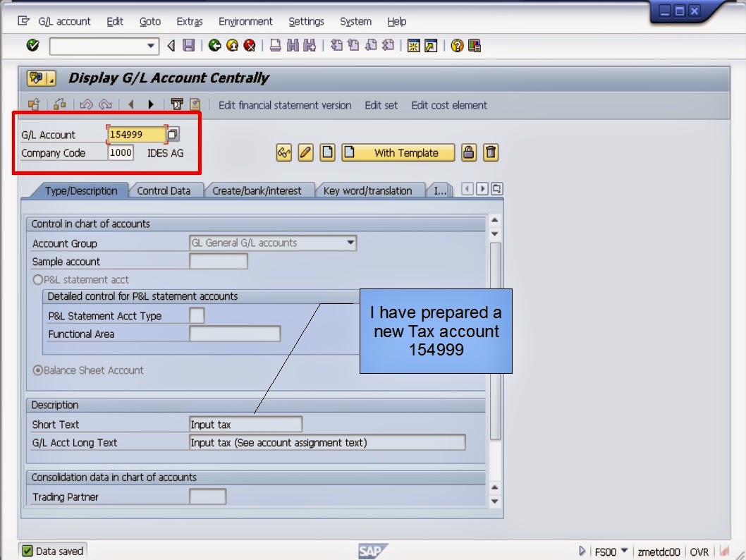Select the Balance Sheet Account radio
The width and height of the screenshot is (746, 560).
pyautogui.click(x=37, y=370)
